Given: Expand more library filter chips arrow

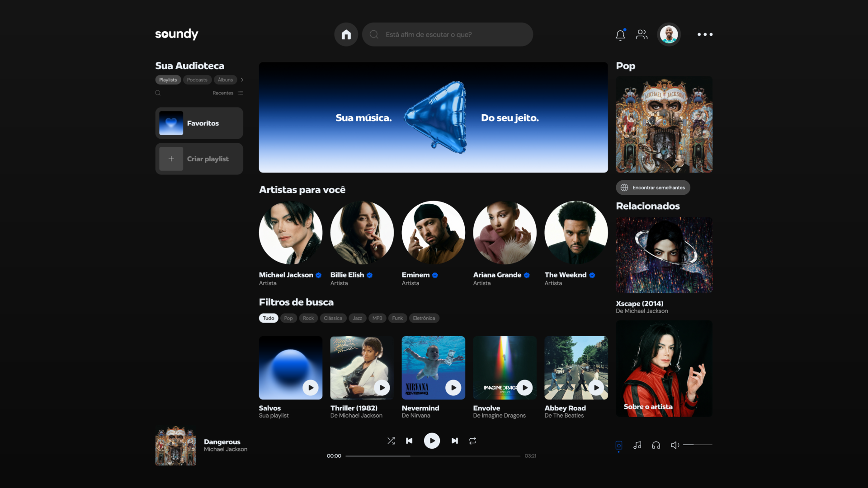Looking at the screenshot, I should (242, 80).
